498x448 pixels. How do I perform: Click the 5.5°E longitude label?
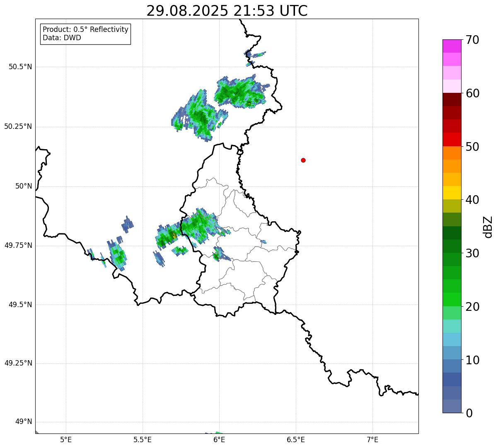(143, 440)
